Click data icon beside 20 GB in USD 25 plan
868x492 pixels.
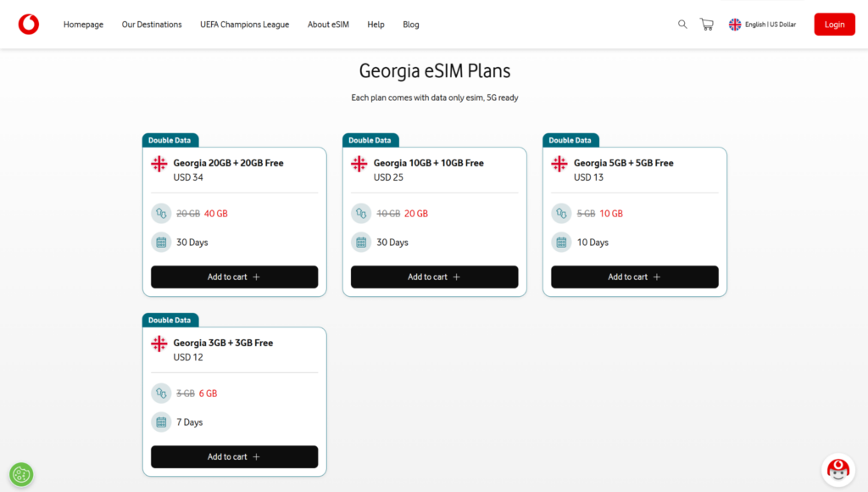pyautogui.click(x=361, y=213)
